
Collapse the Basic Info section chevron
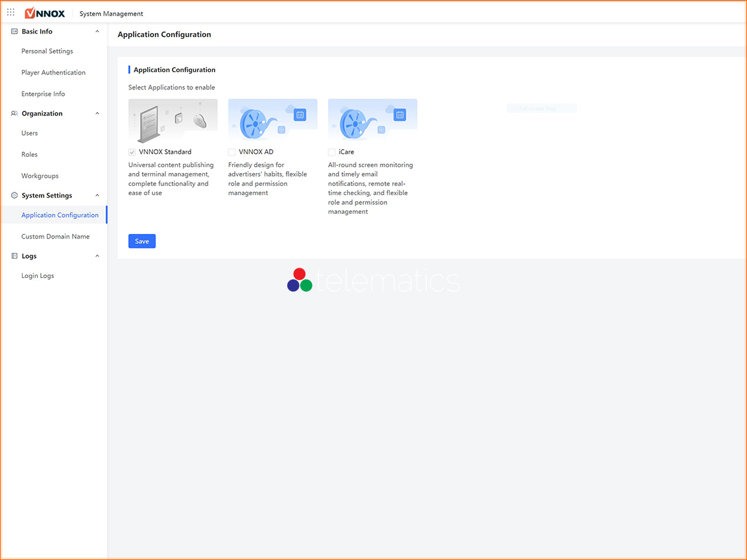pyautogui.click(x=97, y=31)
